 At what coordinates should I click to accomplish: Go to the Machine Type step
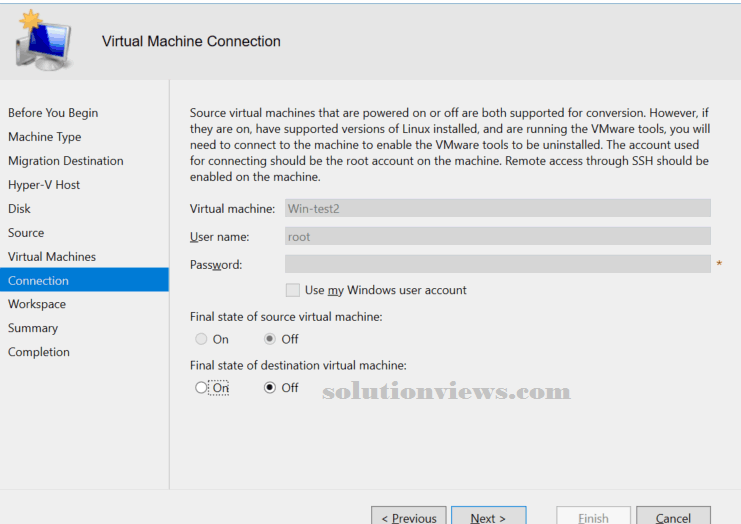click(44, 137)
